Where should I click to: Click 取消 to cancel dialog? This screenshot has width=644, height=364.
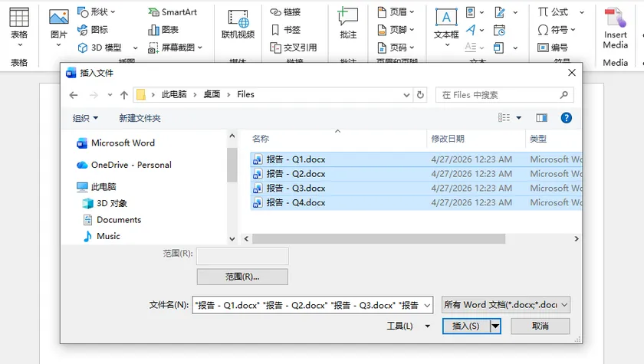click(540, 326)
